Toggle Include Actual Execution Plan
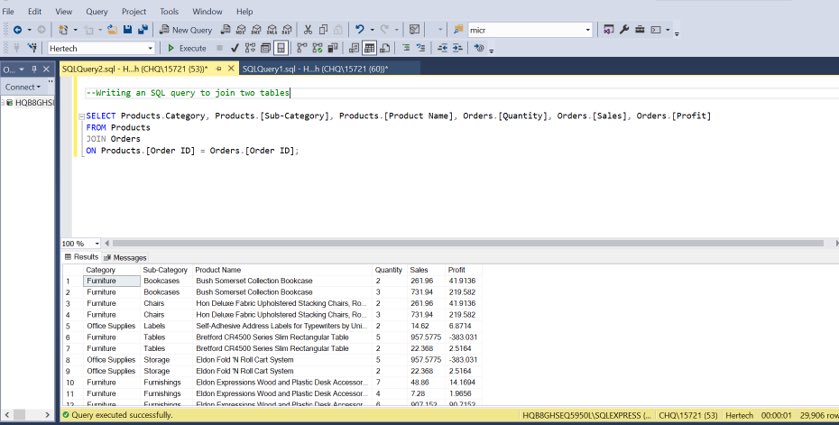Viewport: 839px width, 425px height. coord(302,48)
